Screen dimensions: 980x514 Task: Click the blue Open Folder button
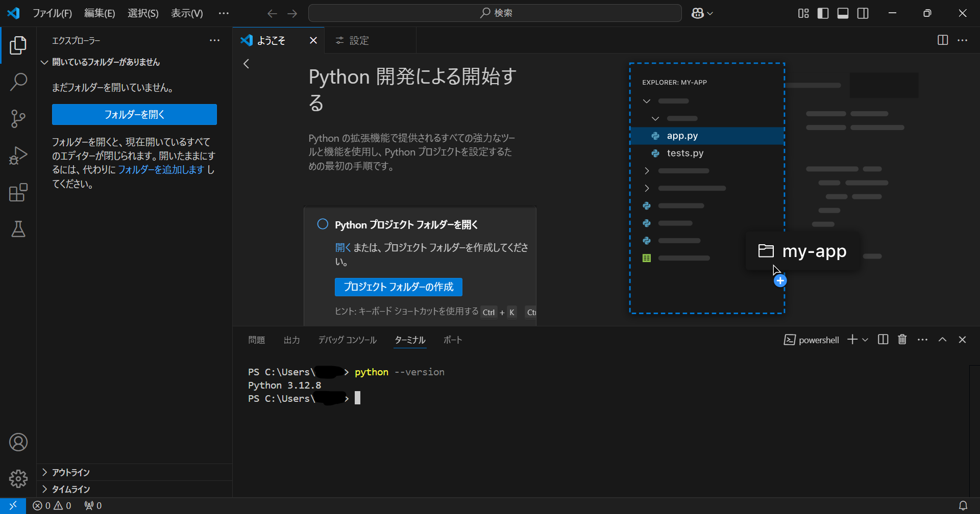(x=134, y=115)
